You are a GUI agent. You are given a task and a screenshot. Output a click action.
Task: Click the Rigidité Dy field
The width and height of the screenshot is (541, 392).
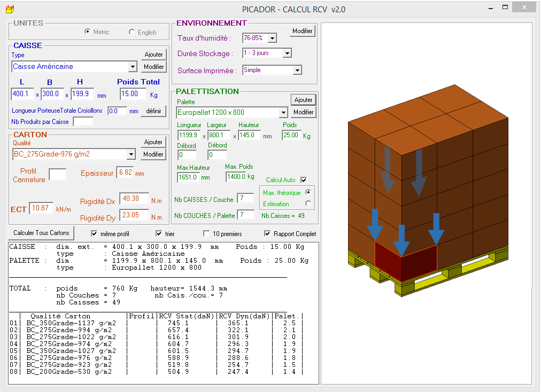click(134, 215)
